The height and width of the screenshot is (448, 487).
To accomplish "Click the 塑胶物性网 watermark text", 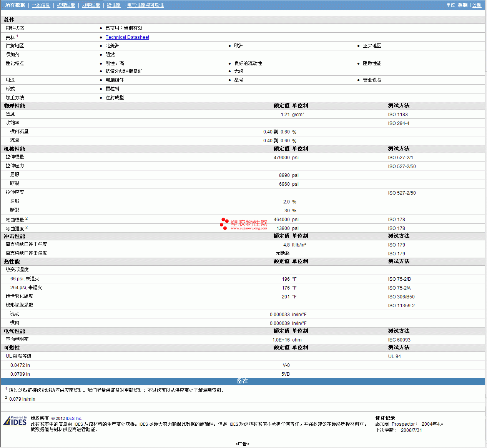I will [x=249, y=223].
